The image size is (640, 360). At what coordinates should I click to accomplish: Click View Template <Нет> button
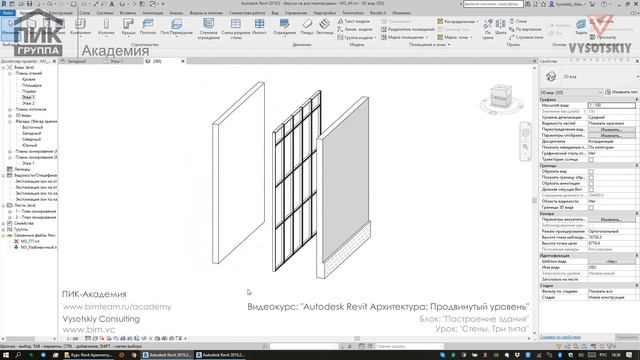611,262
